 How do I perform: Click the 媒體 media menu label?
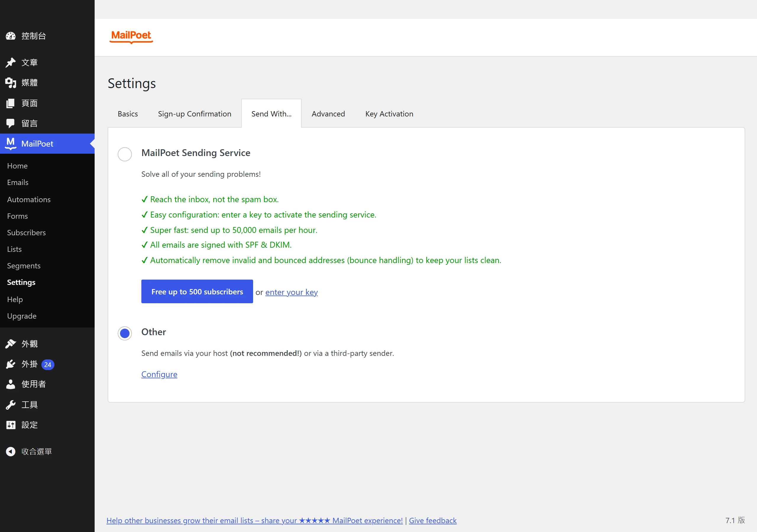pos(30,83)
